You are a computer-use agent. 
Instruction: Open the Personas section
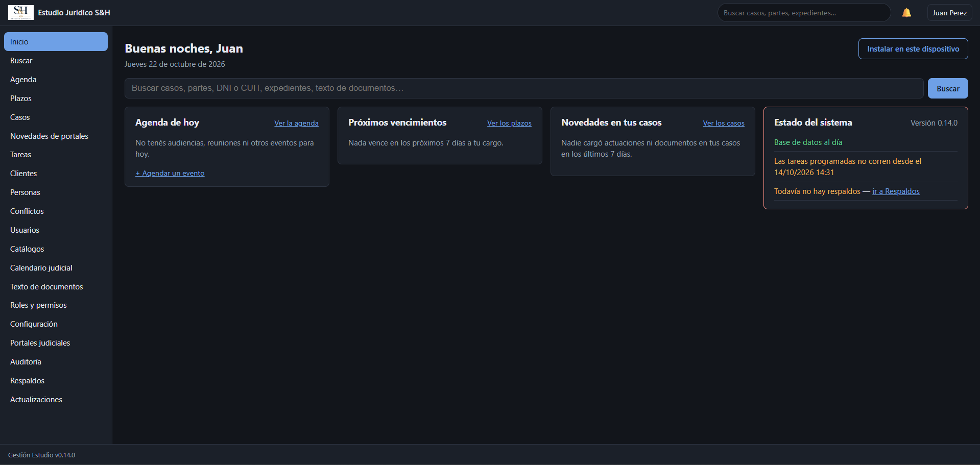click(56, 192)
